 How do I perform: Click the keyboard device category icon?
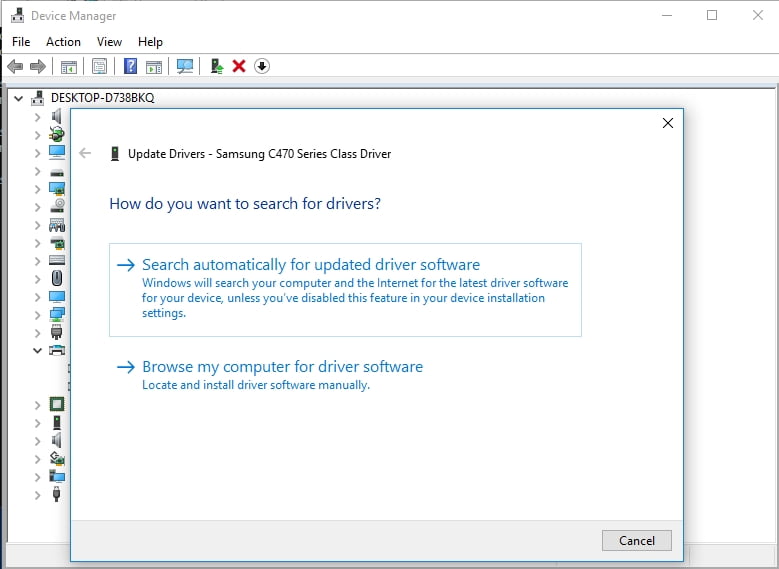click(x=57, y=260)
